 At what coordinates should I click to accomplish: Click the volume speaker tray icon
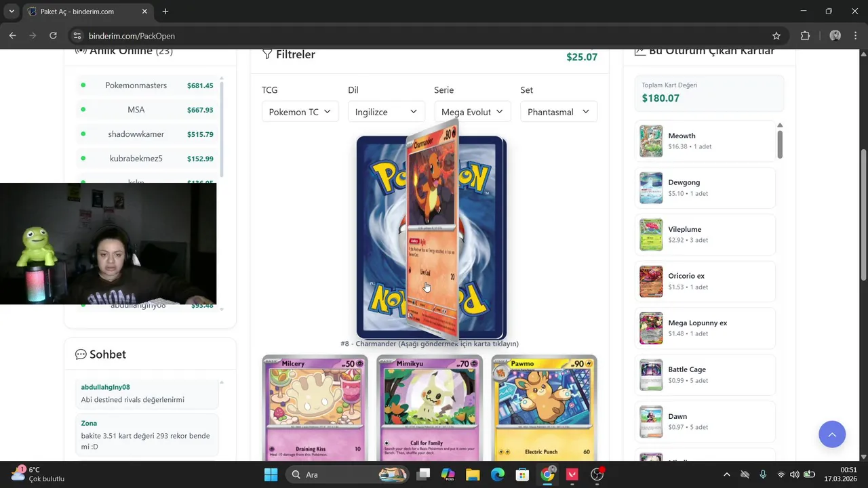794,474
